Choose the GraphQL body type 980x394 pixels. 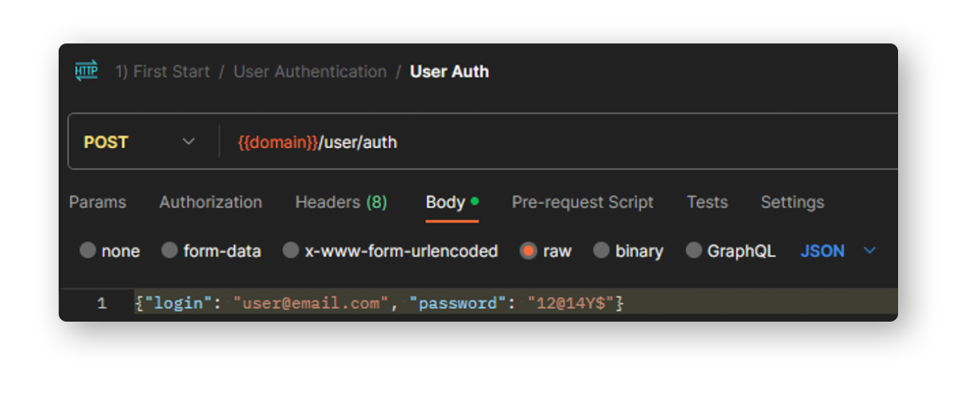(693, 251)
